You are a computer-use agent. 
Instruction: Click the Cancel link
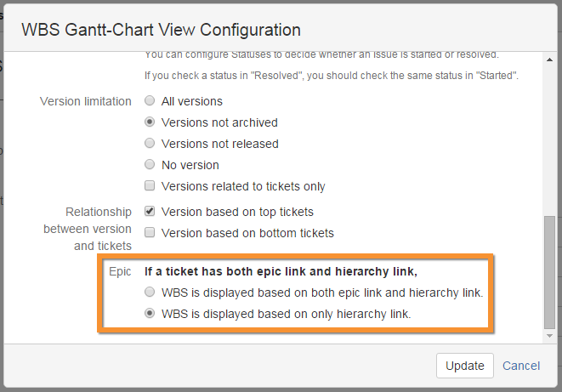pyautogui.click(x=521, y=366)
